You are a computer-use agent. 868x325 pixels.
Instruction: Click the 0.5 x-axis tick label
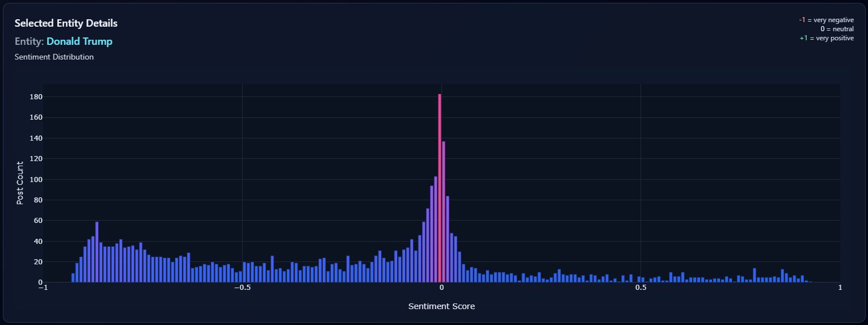(x=641, y=288)
